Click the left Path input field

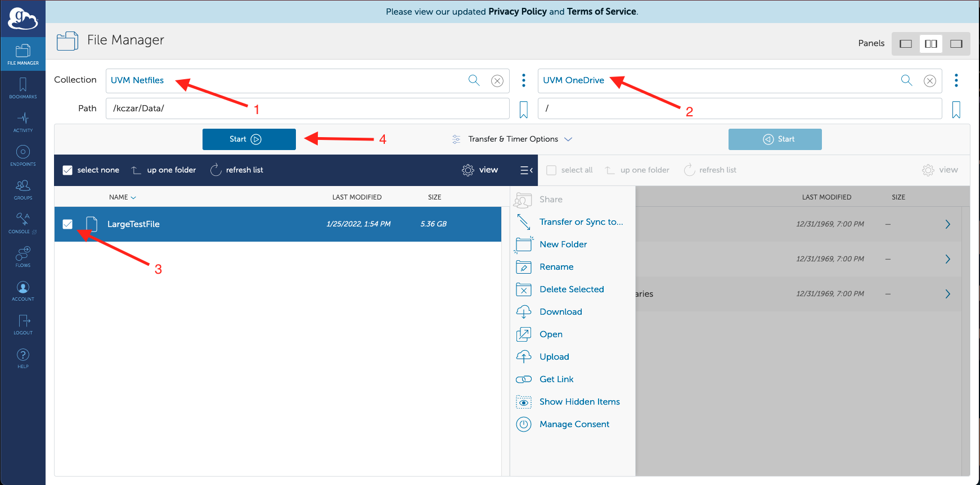tap(308, 108)
